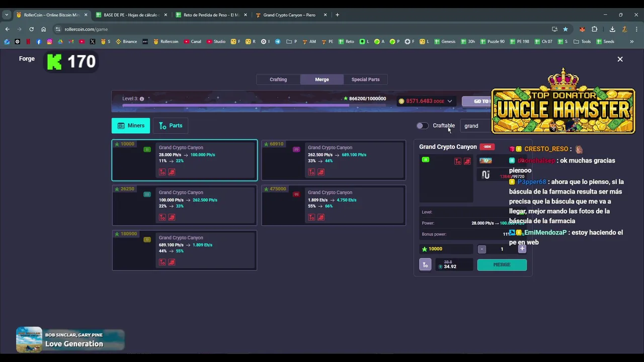Click the miner copies icon on 10000 card
Viewport: 644px width, 362px height.
coord(172,172)
